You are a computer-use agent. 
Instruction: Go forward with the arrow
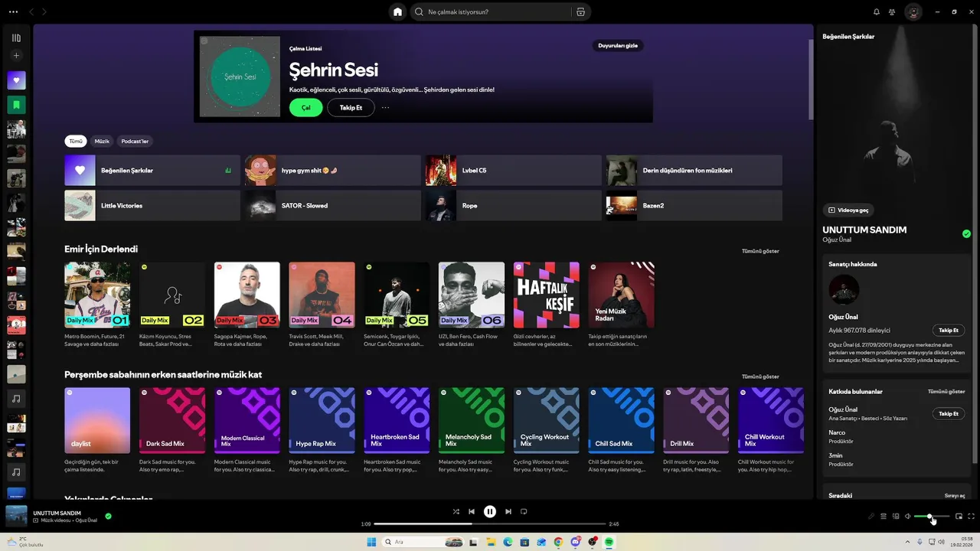pyautogui.click(x=44, y=12)
